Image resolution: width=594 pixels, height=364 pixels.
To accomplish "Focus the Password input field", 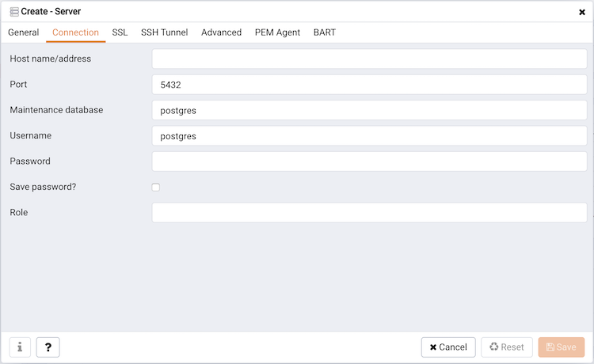I will 369,161.
